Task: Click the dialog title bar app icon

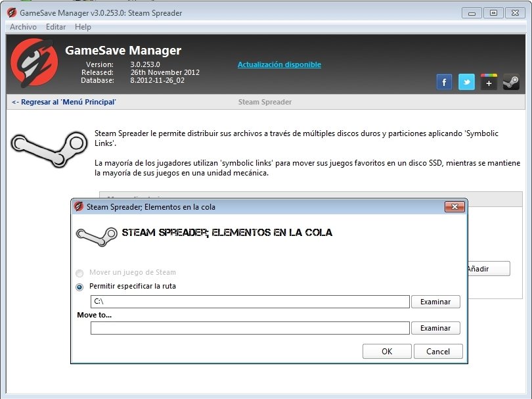Action: (x=79, y=206)
